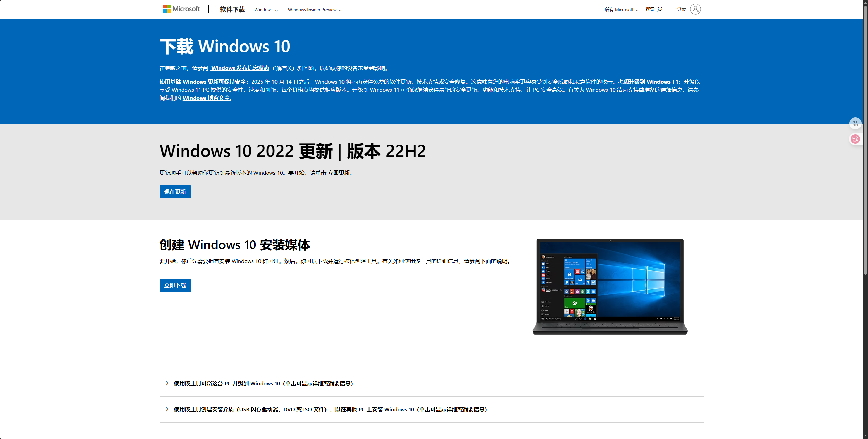868x439 pixels.
Task: Click the grid sparkle floating widget icon
Action: (855, 123)
